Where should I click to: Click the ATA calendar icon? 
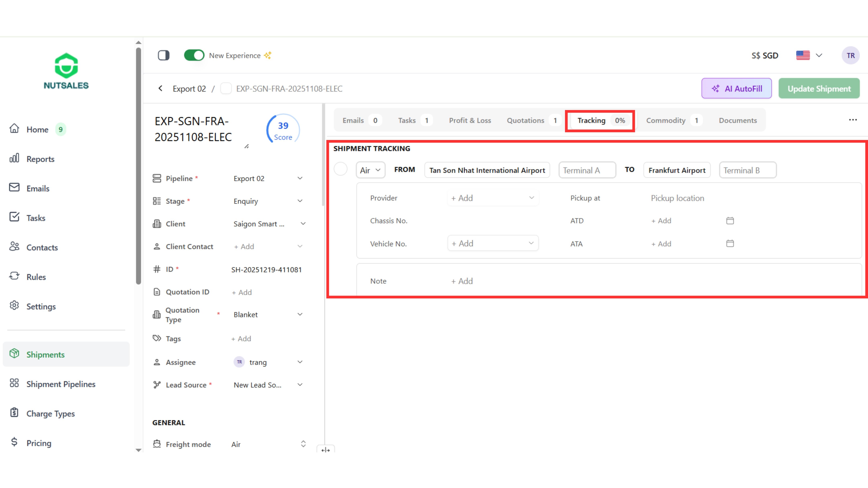(730, 243)
